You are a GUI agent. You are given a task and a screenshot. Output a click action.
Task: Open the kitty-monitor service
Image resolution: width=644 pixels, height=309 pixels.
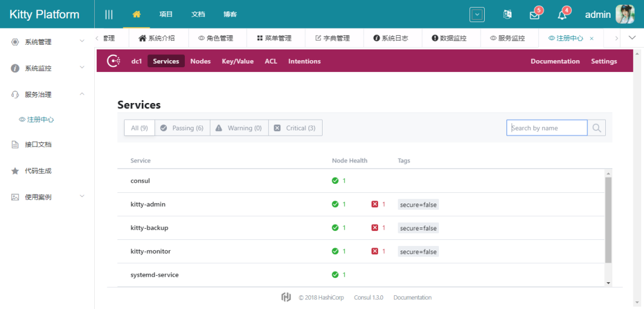(x=150, y=251)
